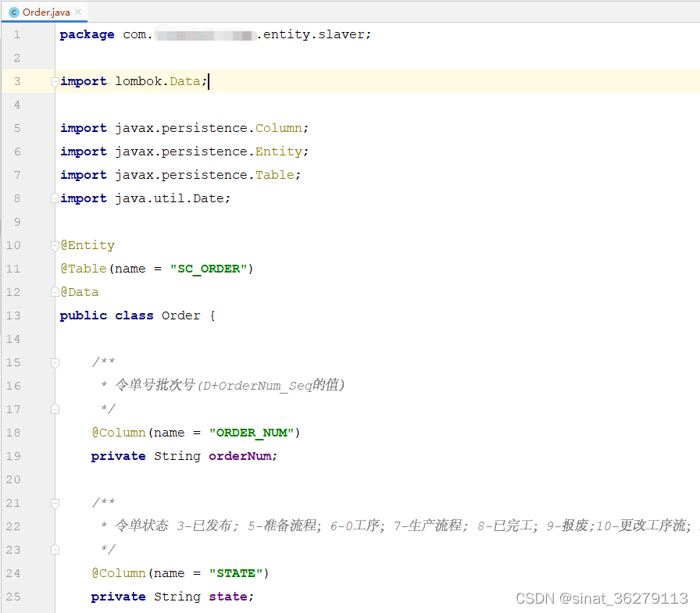This screenshot has width=700, height=613.
Task: Collapse the lombok import fold at line 3
Action: tap(54, 81)
